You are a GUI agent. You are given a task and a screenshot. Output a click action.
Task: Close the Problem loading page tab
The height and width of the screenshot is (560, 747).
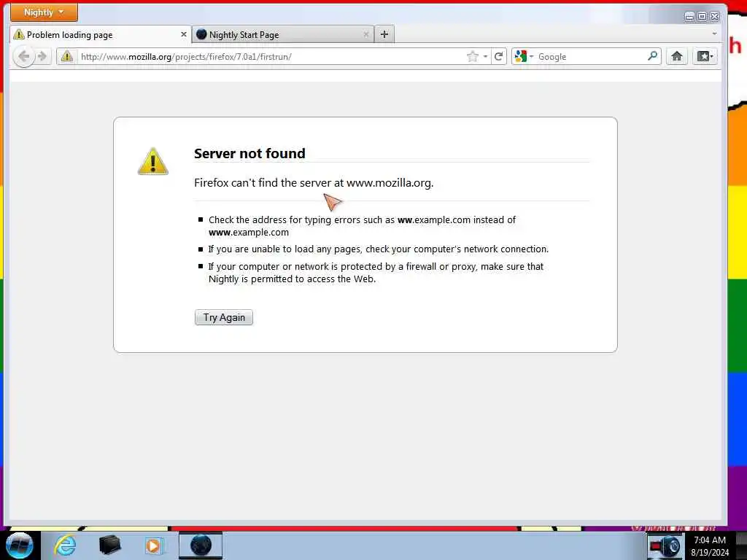(183, 34)
